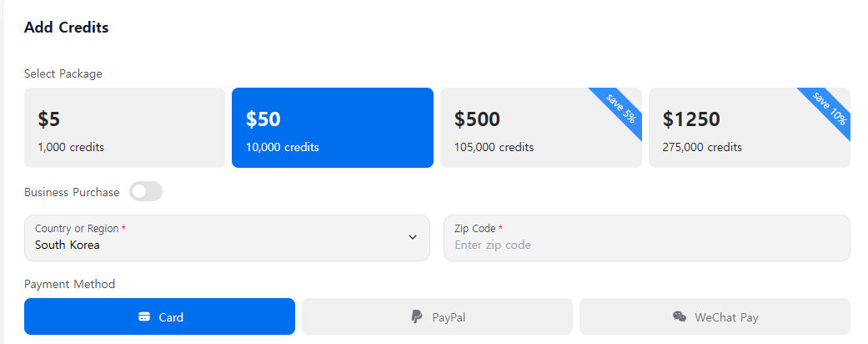The image size is (868, 344).
Task: Click the save 5% ribbon badge
Action: tap(621, 109)
